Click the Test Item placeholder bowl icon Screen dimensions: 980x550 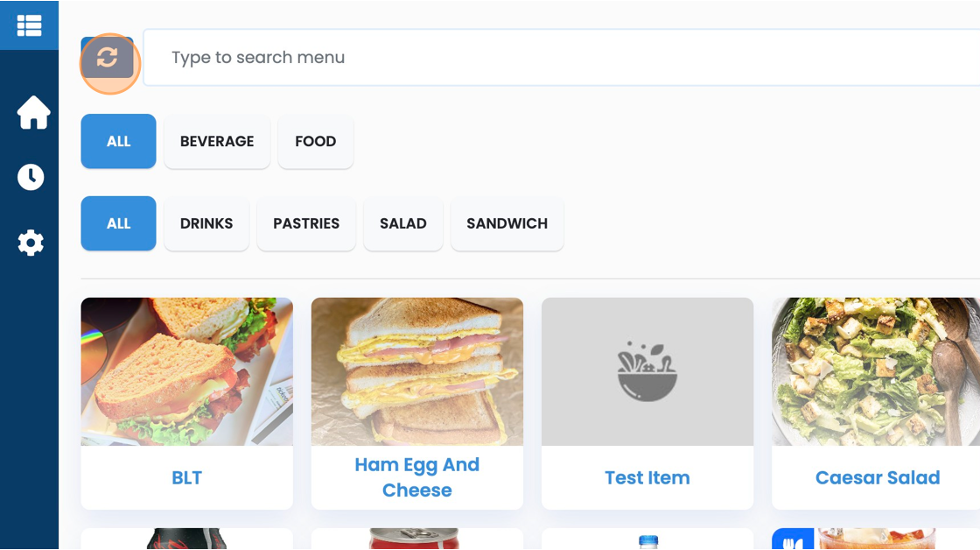[647, 371]
